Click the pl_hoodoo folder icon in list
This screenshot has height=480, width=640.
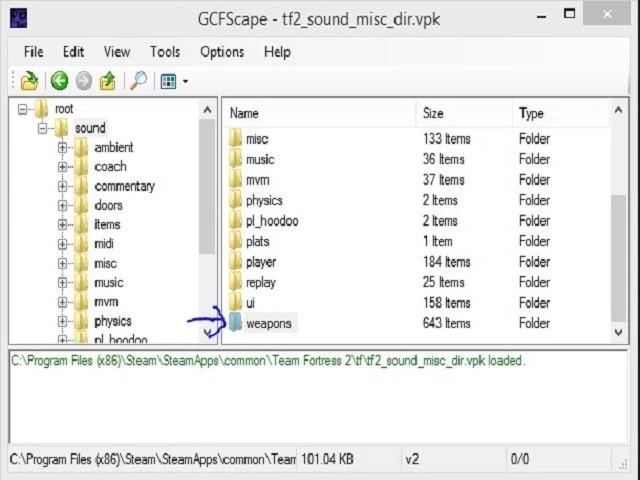[x=235, y=221]
